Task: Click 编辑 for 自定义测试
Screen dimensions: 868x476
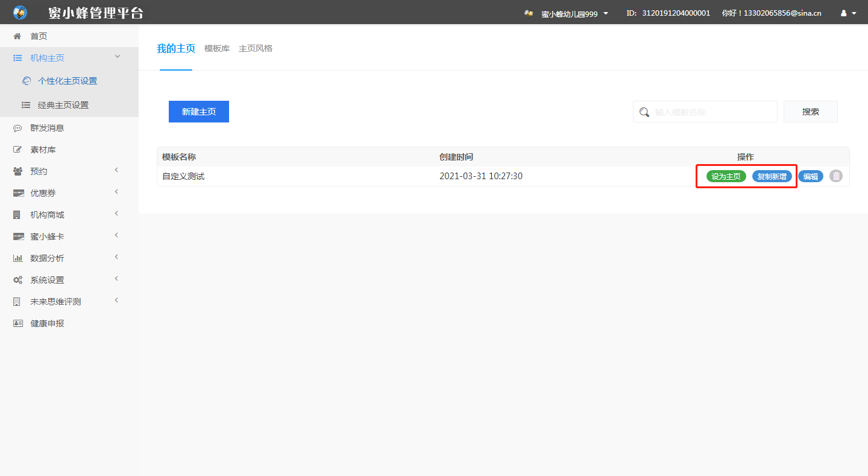Action: 811,176
